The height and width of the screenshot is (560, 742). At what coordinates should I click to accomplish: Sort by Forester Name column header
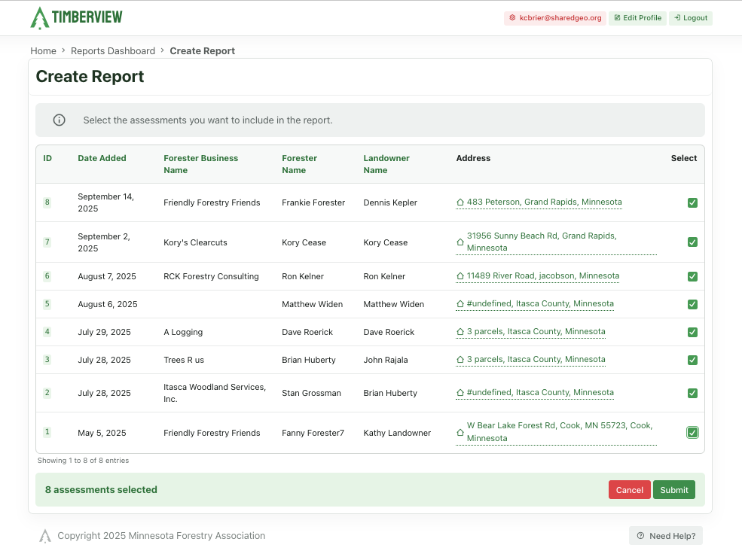[x=299, y=164]
